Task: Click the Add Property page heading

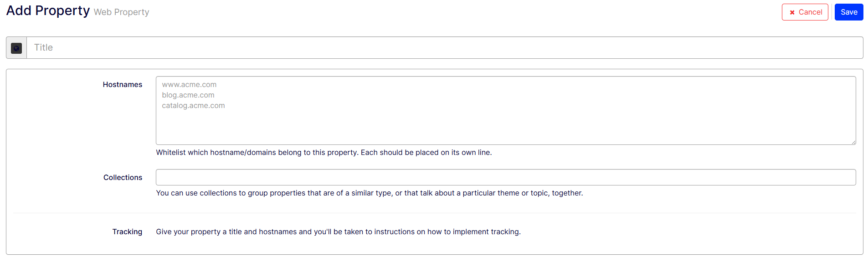Action: [x=48, y=10]
